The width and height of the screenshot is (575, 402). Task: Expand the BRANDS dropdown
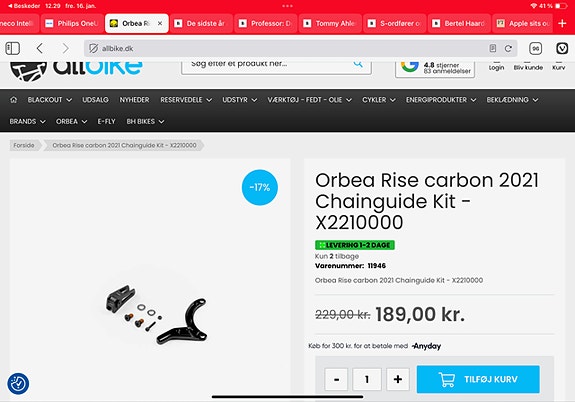[28, 121]
